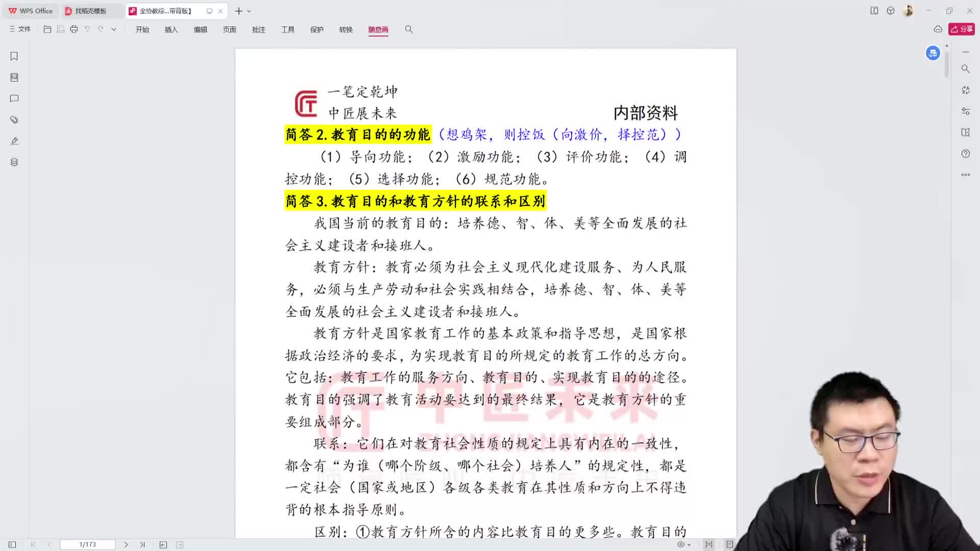This screenshot has width=980, height=551.
Task: Open the zoom options dropdown at bottom right
Action: (x=689, y=544)
